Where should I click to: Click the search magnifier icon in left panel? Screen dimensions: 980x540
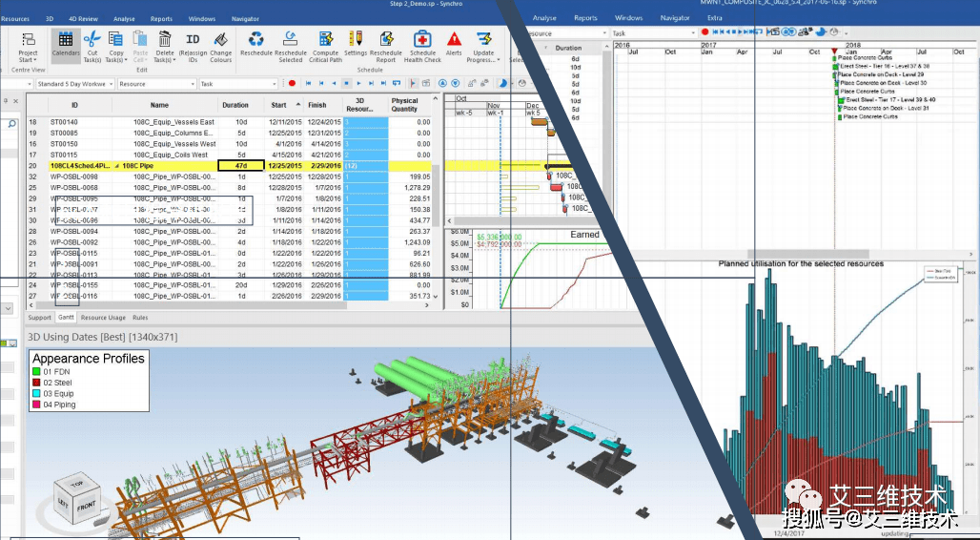(x=11, y=125)
